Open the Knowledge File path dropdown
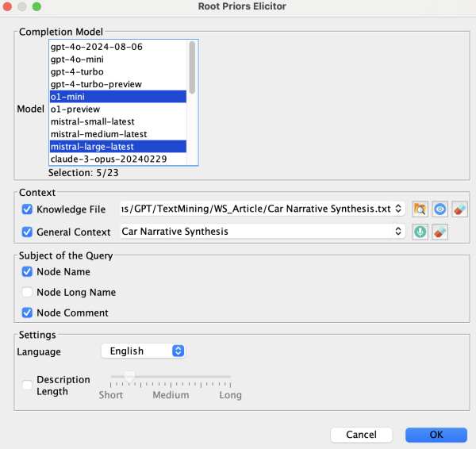 pyautogui.click(x=398, y=209)
